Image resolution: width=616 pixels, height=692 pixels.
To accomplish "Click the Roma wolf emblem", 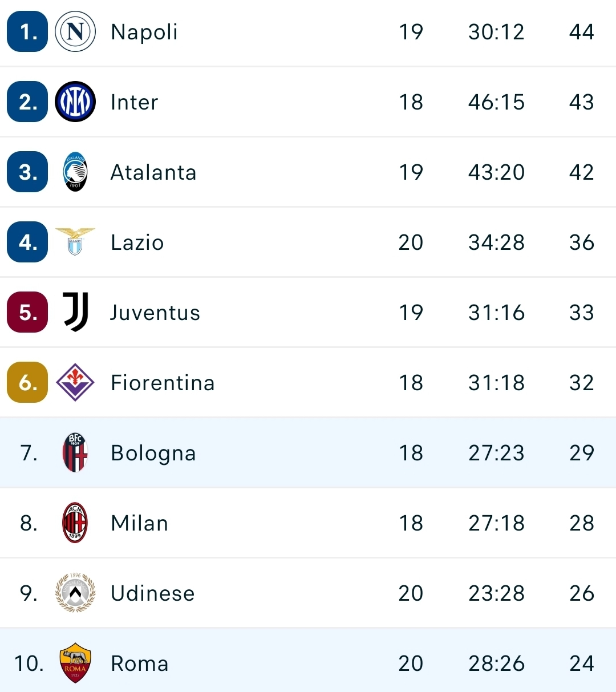I will tap(75, 663).
